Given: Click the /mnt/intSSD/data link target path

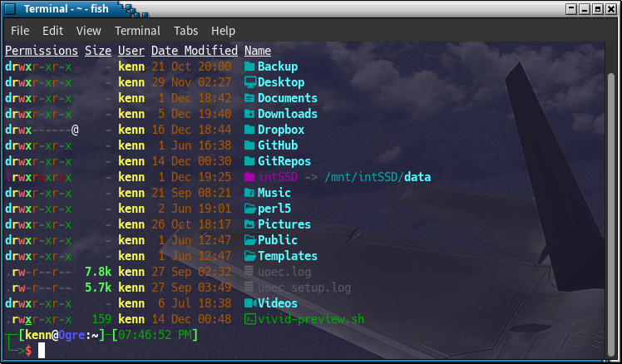Looking at the screenshot, I should [x=378, y=177].
